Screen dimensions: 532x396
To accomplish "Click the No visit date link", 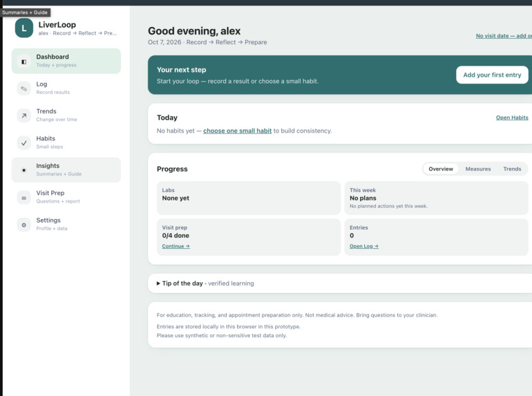I will pyautogui.click(x=504, y=36).
